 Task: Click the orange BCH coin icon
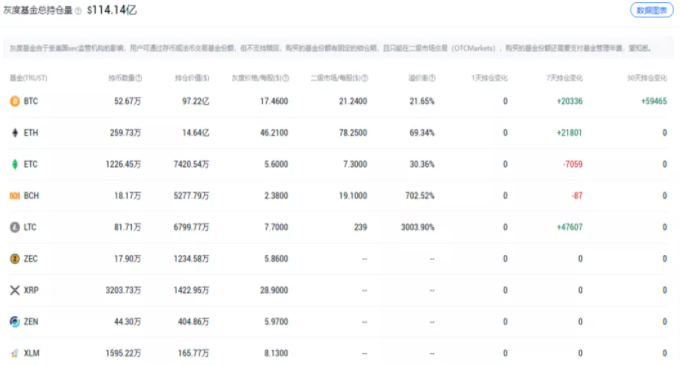click(15, 196)
